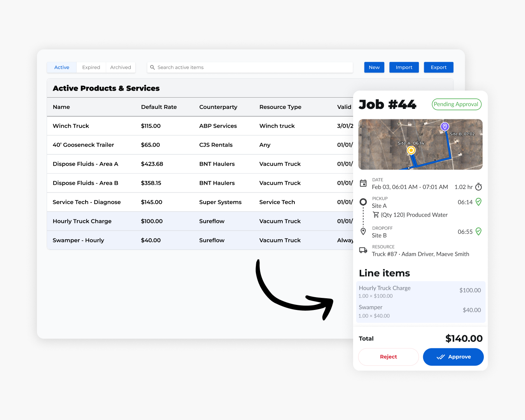Click Site B dropoff location text
The width and height of the screenshot is (525, 420).
click(379, 235)
